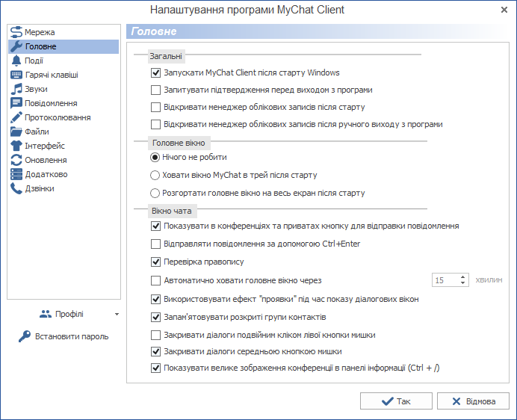Decrease the auto-hide minutes with down arrow

coord(463,283)
